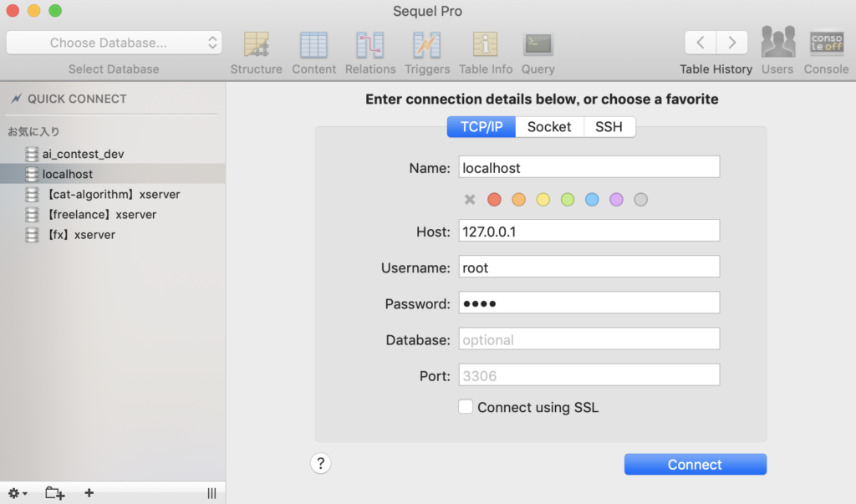Click the Connect button
856x504 pixels.
[695, 465]
